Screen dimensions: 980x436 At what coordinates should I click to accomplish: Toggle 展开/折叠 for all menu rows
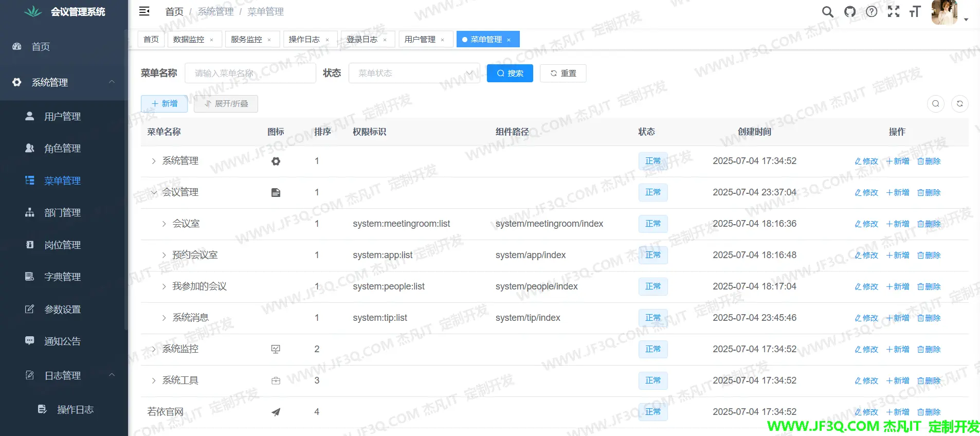coord(226,104)
